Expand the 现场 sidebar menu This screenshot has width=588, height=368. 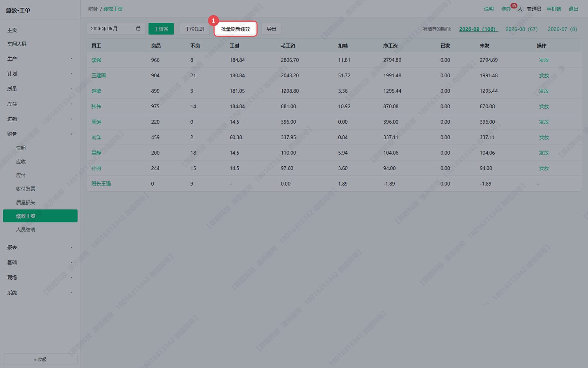coord(40,277)
